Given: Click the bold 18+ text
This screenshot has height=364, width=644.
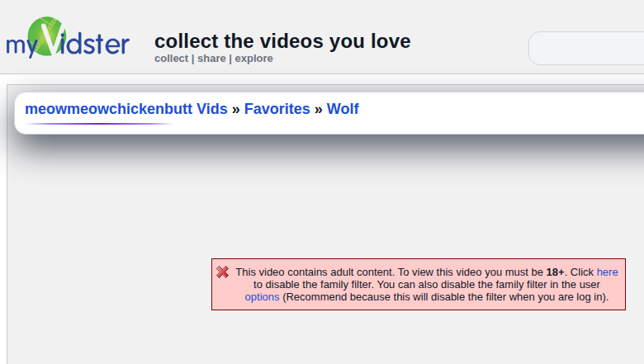Looking at the screenshot, I should 555,272.
